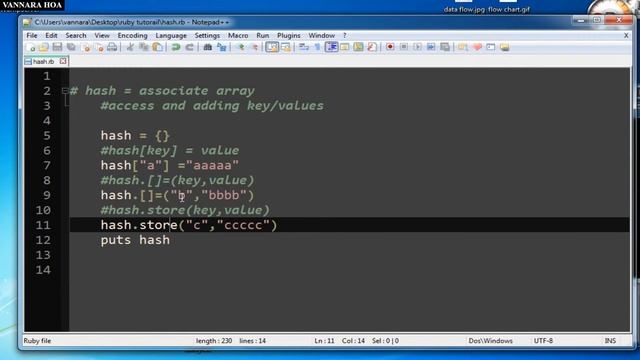Click the Open file folder icon
The width and height of the screenshot is (640, 360).
(44, 47)
